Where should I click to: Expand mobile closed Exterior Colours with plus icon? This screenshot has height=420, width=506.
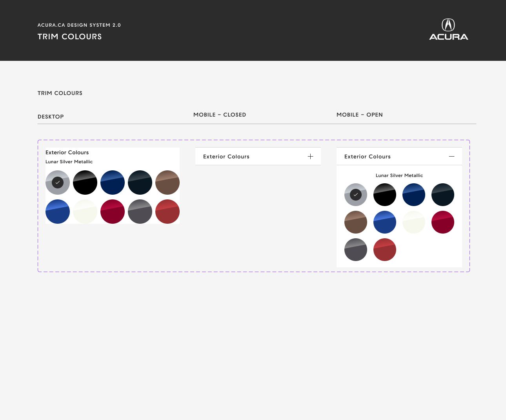point(310,156)
